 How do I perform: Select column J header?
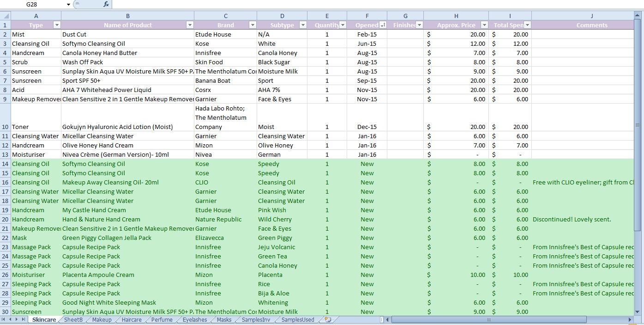pos(592,16)
